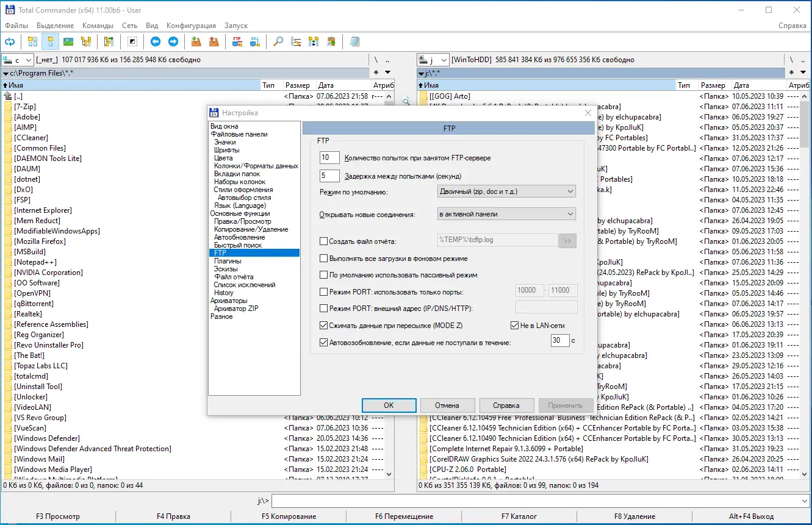
Task: Click the invert selection toolbar icon
Action: coord(132,41)
